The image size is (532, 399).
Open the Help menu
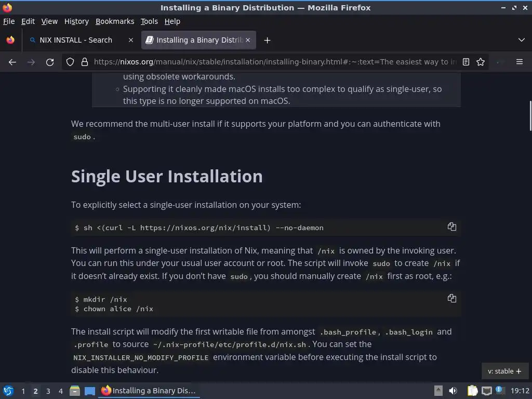(x=172, y=21)
